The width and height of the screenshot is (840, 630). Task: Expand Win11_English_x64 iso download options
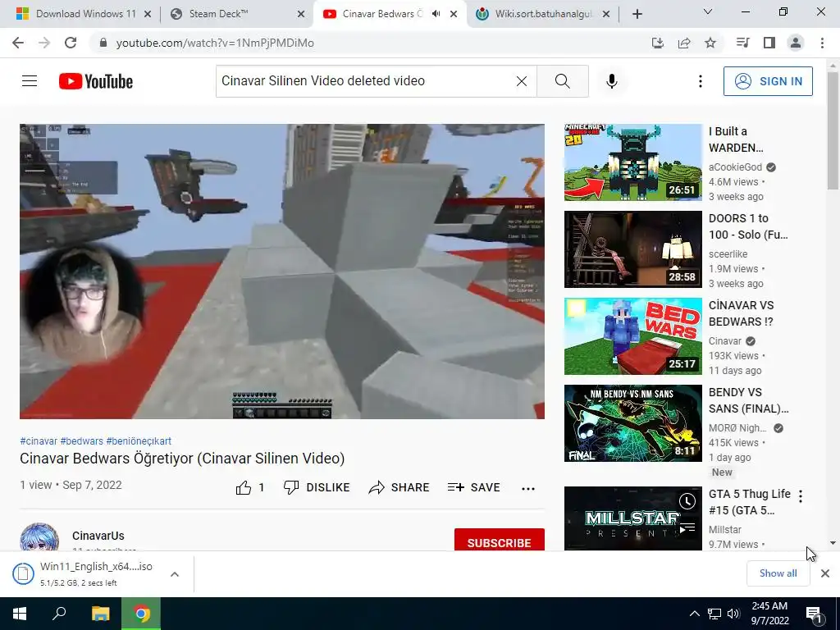tap(175, 574)
